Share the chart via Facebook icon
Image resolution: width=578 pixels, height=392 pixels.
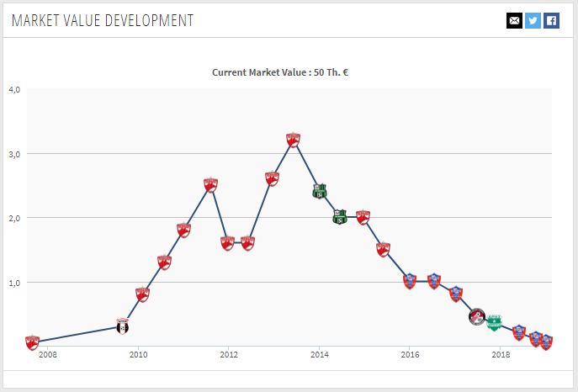pos(551,20)
